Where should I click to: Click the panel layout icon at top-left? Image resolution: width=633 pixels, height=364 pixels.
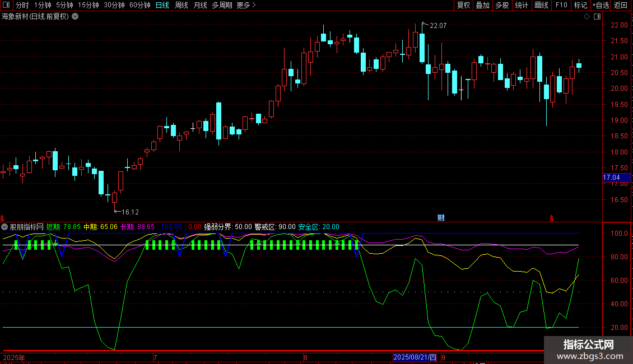click(x=6, y=5)
